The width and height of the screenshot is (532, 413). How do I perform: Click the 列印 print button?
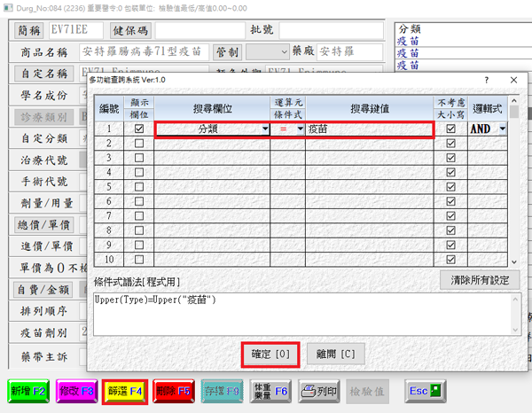click(319, 390)
